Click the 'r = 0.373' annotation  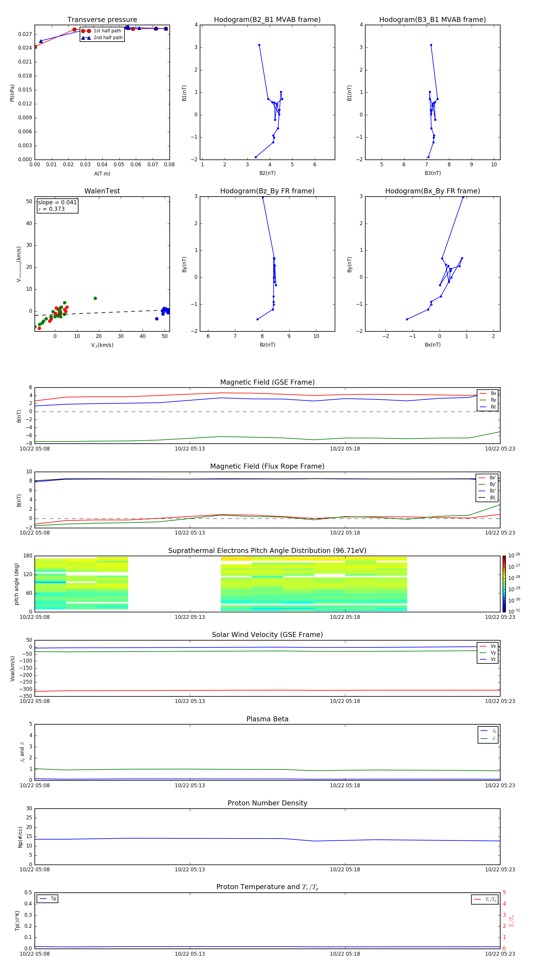51,209
